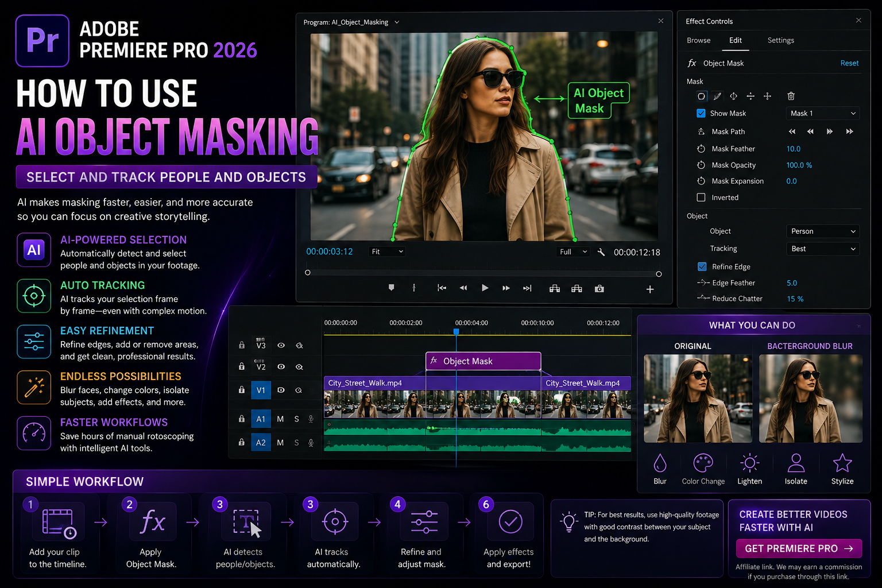This screenshot has width=882, height=588.
Task: Add a marker in Program monitor
Action: coord(392,288)
